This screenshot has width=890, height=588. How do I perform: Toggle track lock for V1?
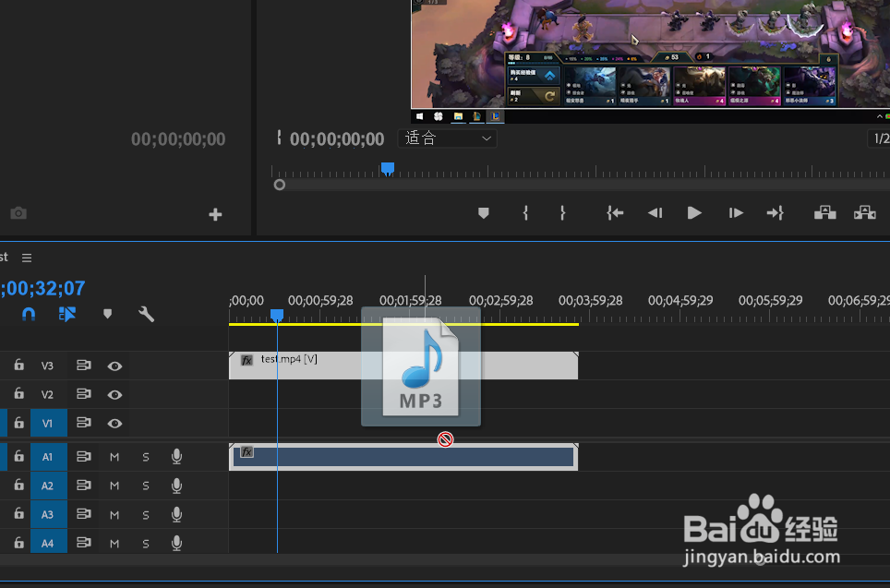tap(19, 422)
